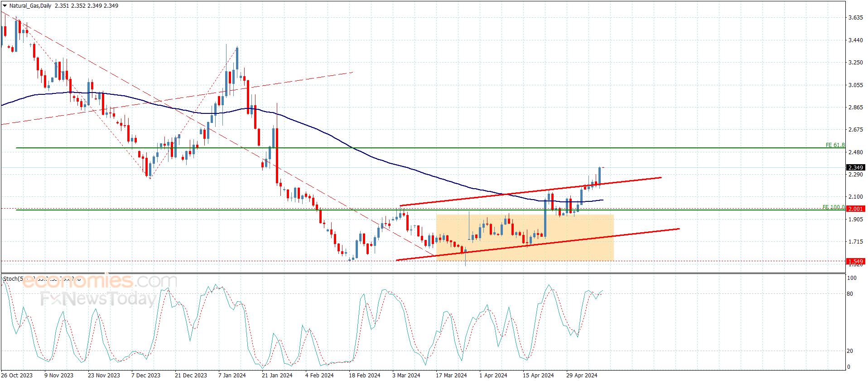
Task: Click the 80 level on stochastic scale
Action: click(850, 294)
